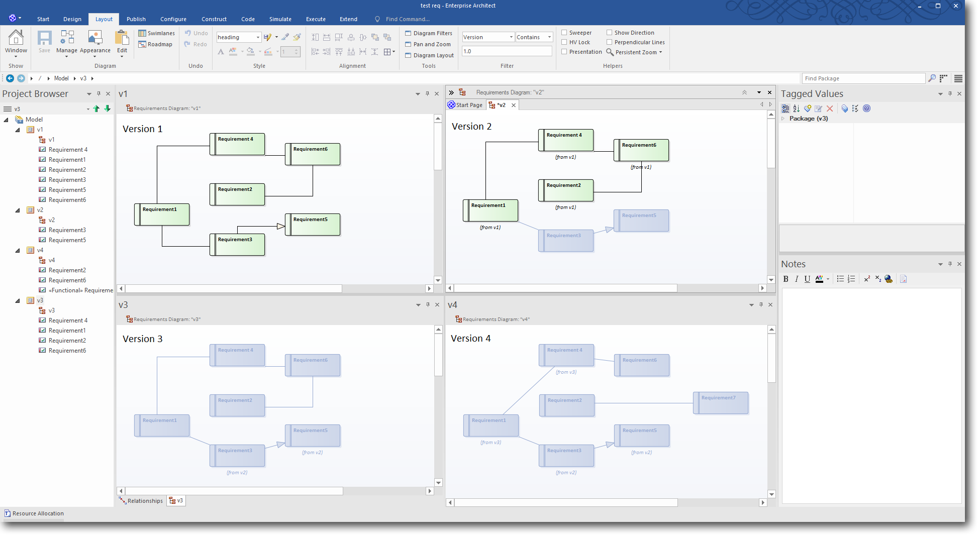The image size is (980, 537).
Task: Toggle the Show Direction checkbox
Action: tap(610, 33)
